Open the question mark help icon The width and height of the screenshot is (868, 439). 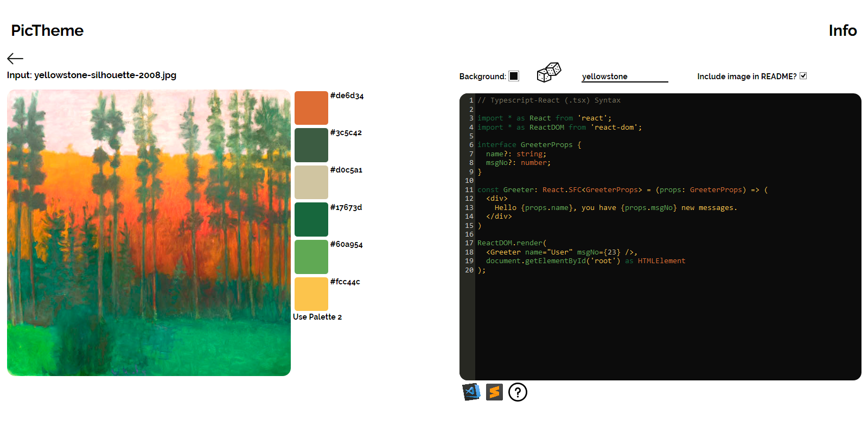[518, 392]
